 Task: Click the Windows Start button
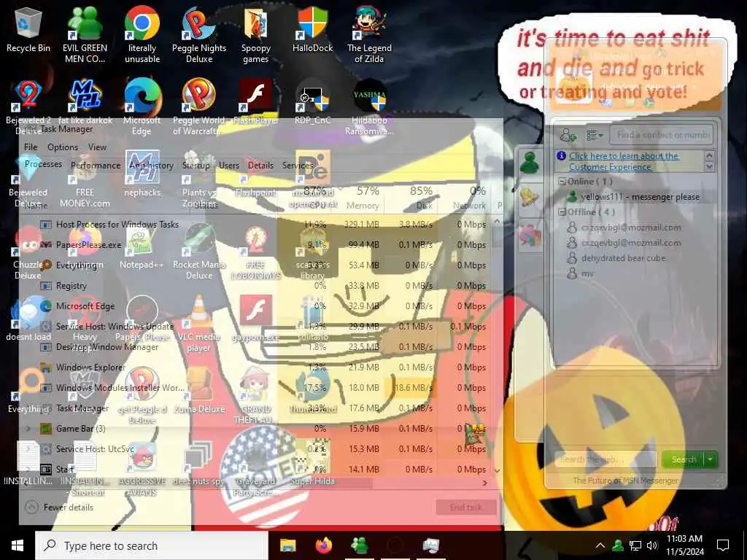[x=18, y=545]
